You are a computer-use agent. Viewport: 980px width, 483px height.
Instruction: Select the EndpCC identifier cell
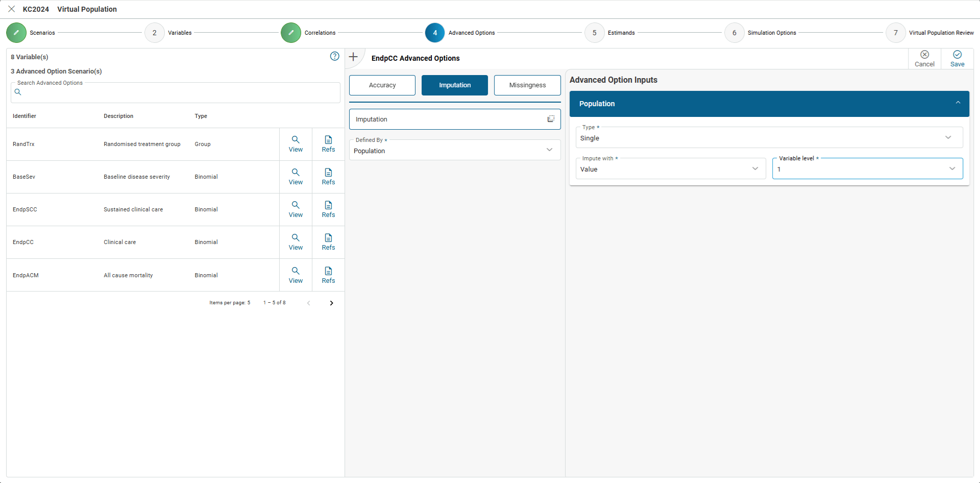point(23,242)
